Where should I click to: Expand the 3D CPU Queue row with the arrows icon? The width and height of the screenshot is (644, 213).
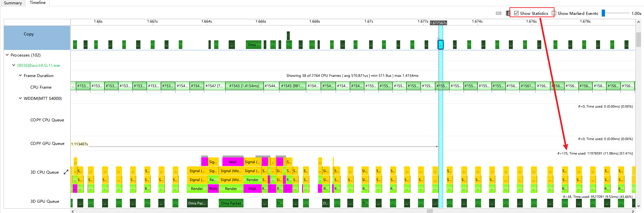click(x=66, y=172)
